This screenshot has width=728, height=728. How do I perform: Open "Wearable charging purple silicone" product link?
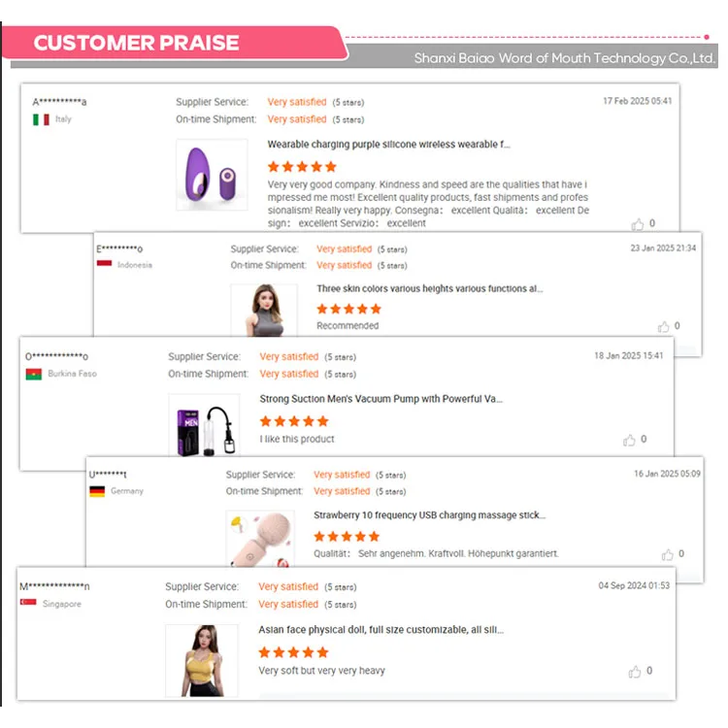[388, 145]
